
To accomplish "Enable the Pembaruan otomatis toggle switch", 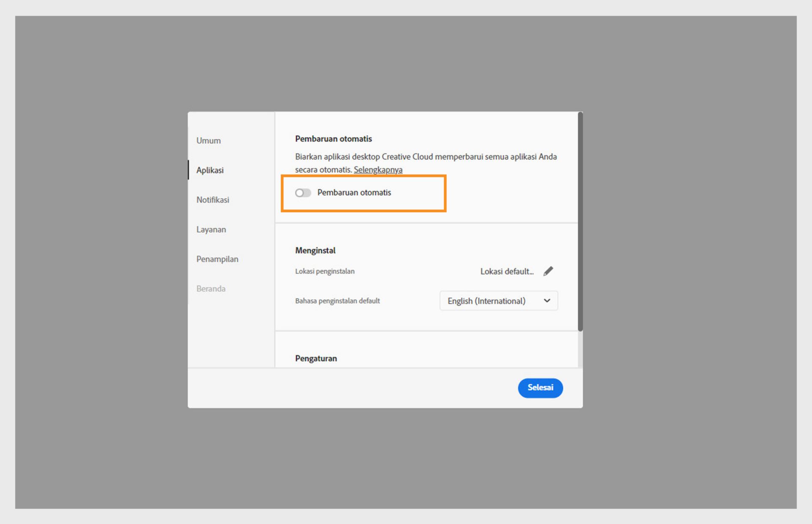I will (x=303, y=193).
